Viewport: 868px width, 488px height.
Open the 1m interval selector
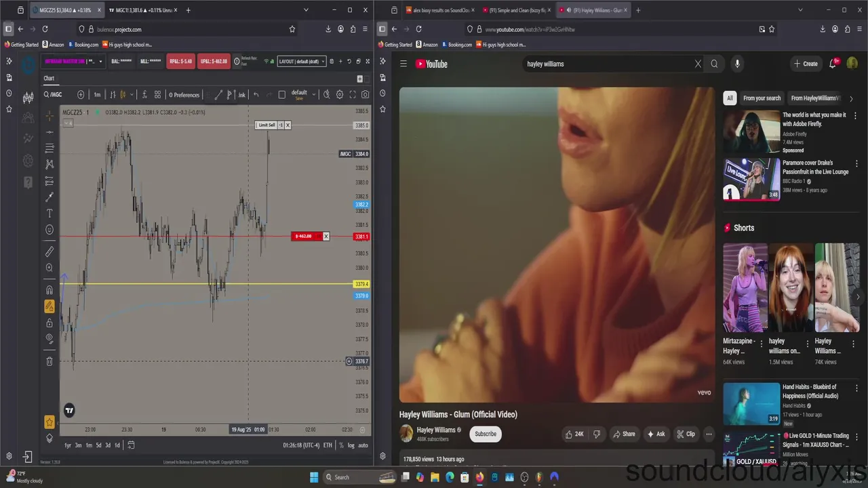pyautogui.click(x=97, y=94)
